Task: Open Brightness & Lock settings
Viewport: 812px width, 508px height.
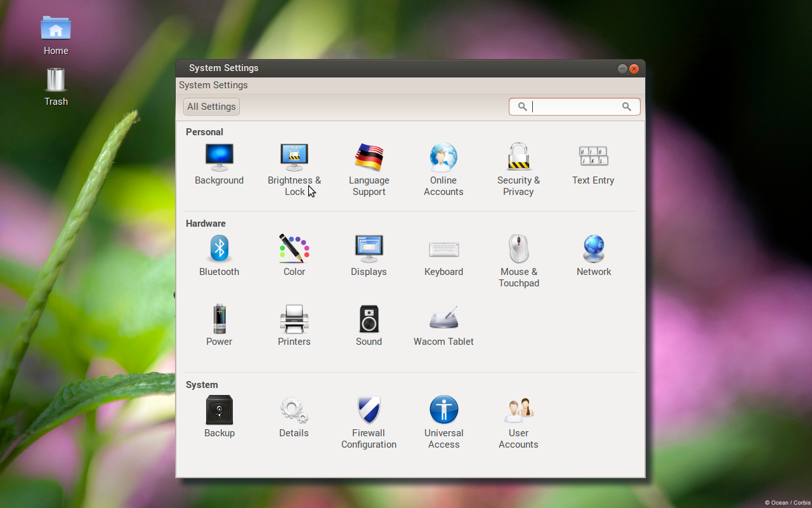Action: click(294, 157)
